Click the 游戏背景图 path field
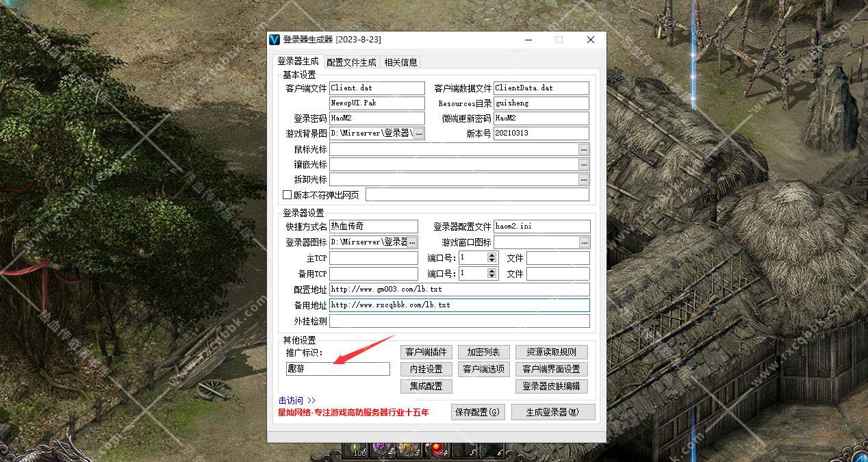This screenshot has height=462, width=868. pyautogui.click(x=371, y=133)
